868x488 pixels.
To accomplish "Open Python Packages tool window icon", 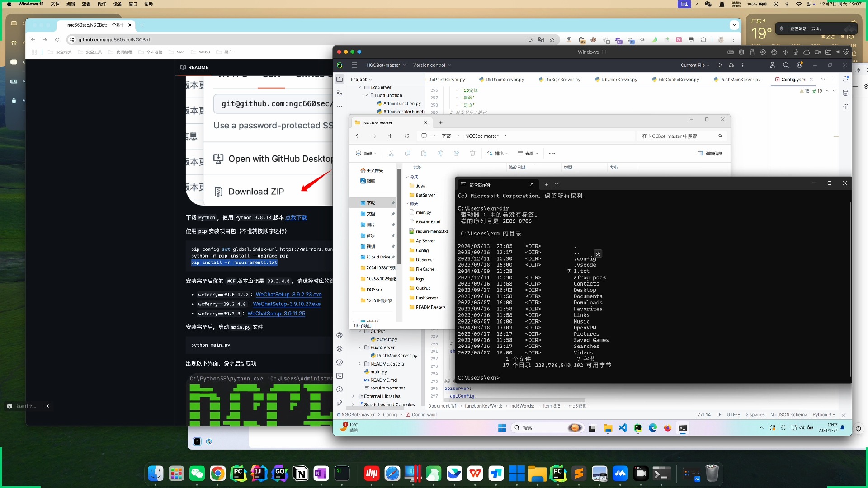I will coord(340,349).
